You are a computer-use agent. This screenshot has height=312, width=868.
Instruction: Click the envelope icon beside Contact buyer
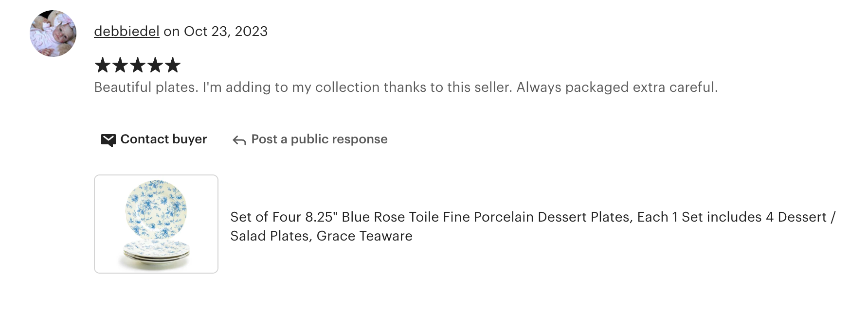(x=108, y=140)
